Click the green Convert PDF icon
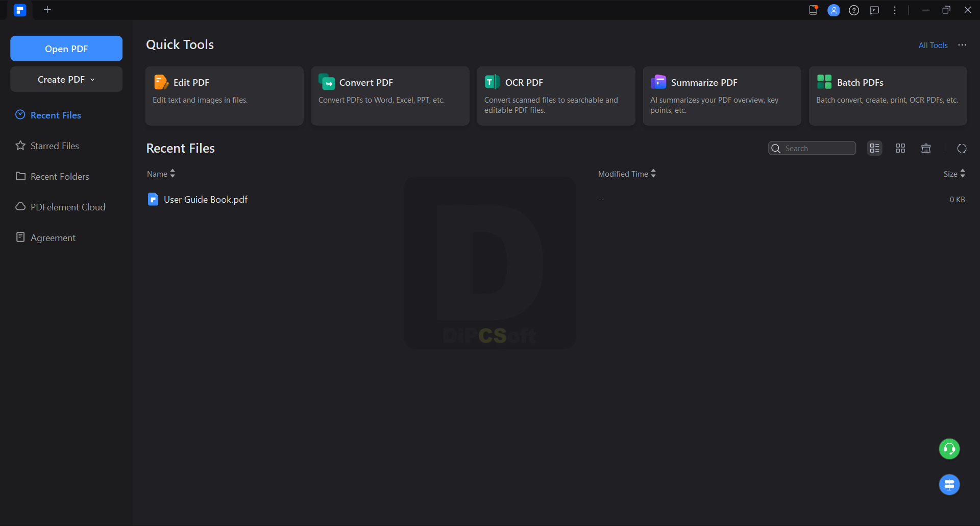Image resolution: width=980 pixels, height=526 pixels. coord(327,82)
